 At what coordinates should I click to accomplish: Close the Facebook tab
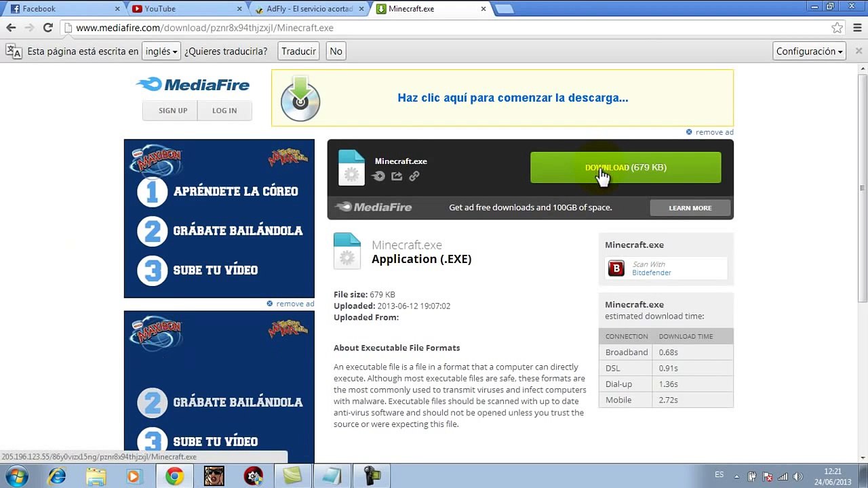(x=117, y=9)
